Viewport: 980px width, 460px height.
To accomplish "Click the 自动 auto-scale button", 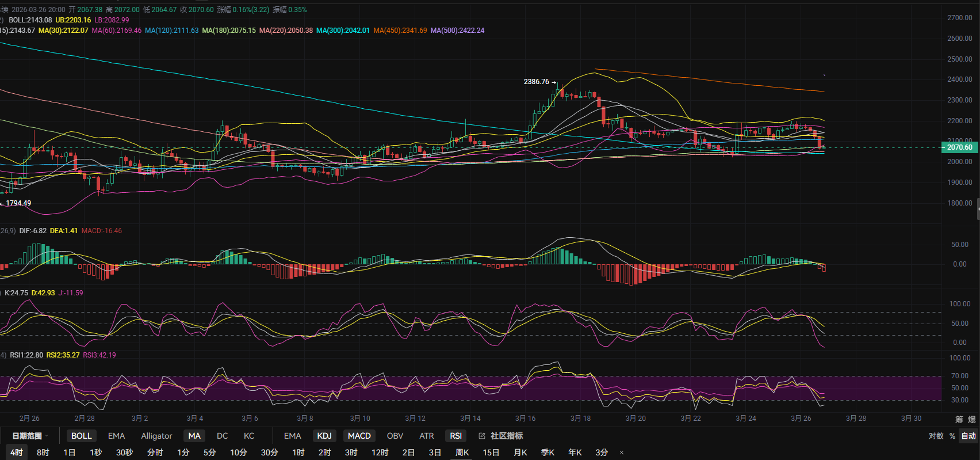I will (x=968, y=436).
